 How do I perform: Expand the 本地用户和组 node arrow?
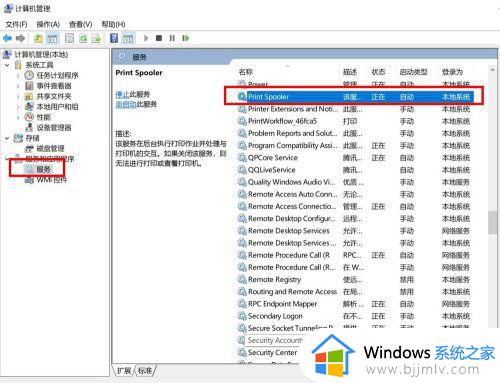(18, 107)
